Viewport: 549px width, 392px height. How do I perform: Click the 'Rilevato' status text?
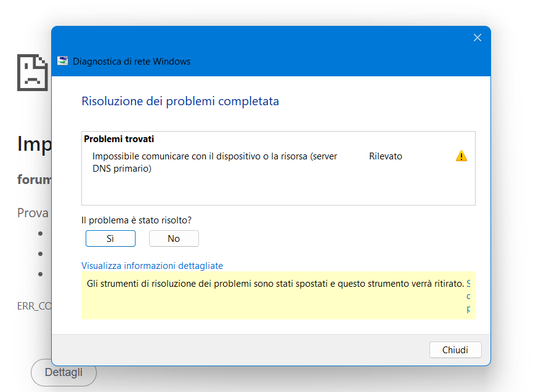coord(386,156)
